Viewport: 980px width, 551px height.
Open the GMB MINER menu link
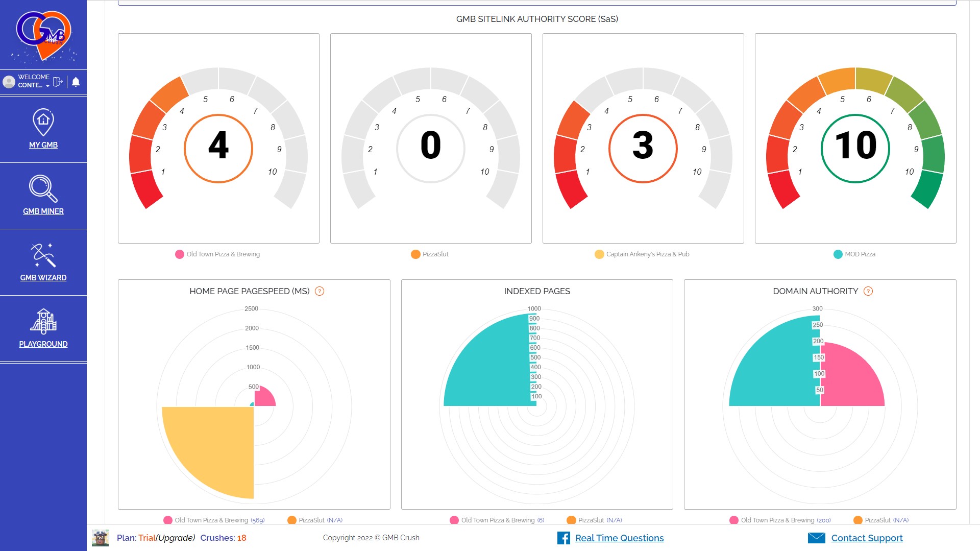(x=43, y=211)
